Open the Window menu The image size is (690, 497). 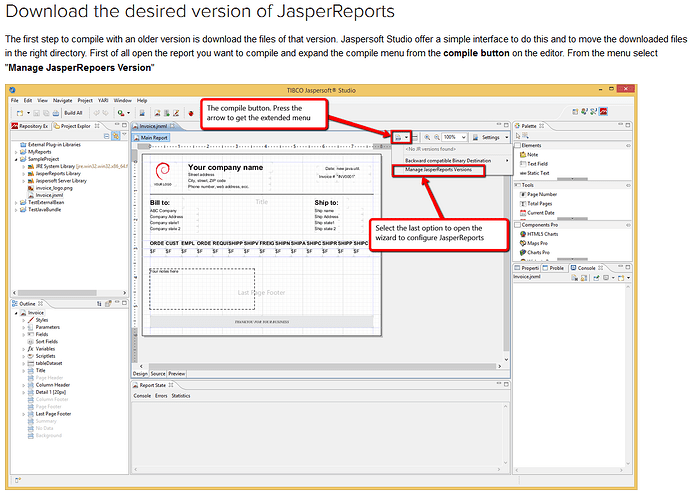122,100
